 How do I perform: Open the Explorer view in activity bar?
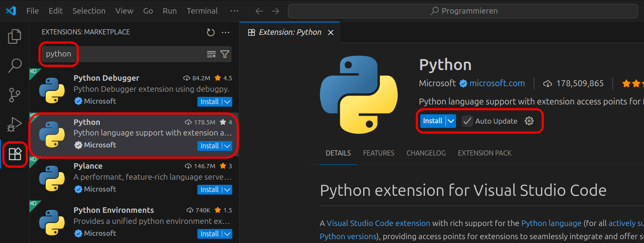pyautogui.click(x=14, y=37)
